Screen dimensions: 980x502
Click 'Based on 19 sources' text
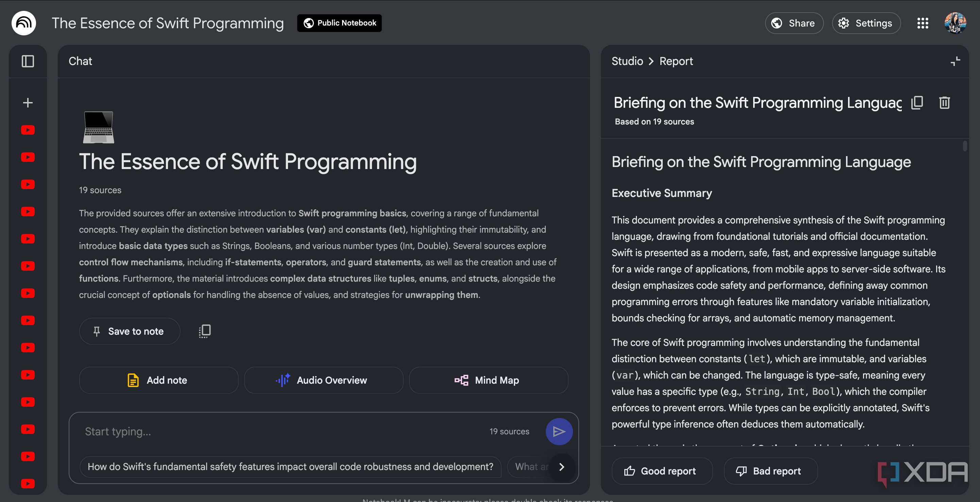654,122
